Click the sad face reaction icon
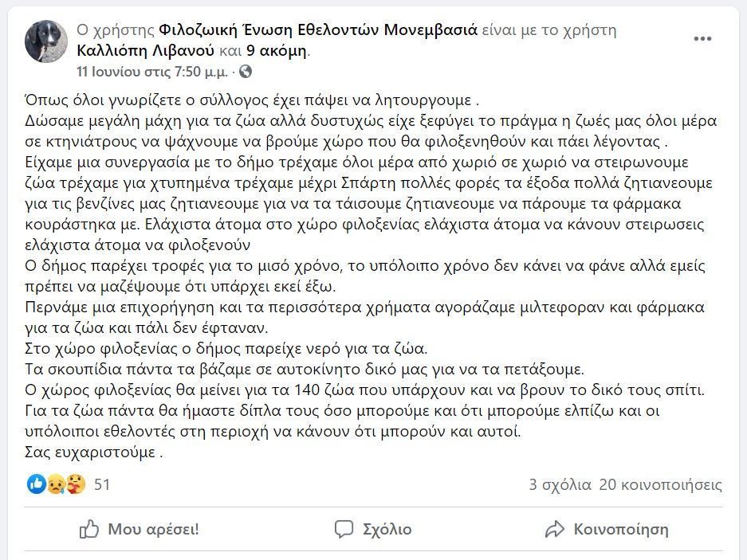This screenshot has width=747, height=560. (x=57, y=484)
